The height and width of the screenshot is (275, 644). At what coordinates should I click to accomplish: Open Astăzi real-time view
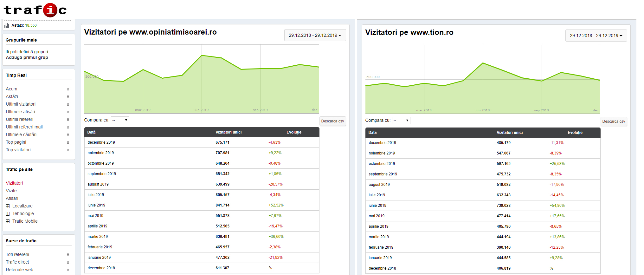point(12,96)
